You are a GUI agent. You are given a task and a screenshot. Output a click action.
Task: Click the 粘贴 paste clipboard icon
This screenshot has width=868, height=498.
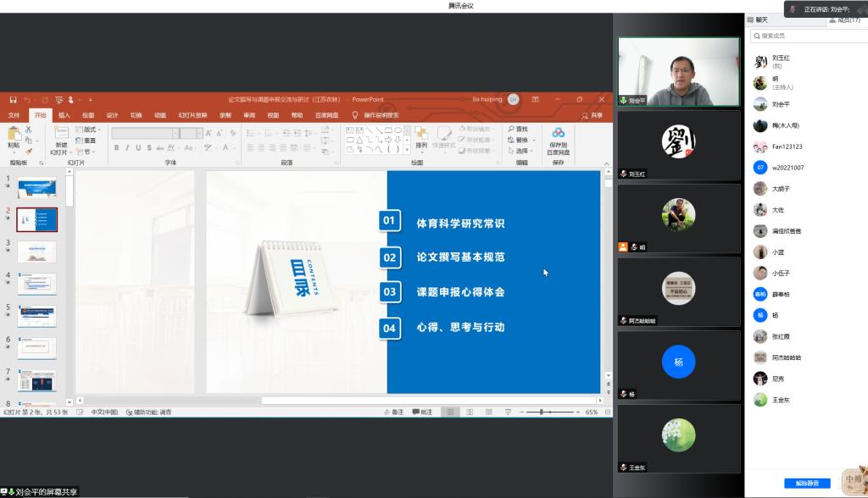[x=14, y=133]
